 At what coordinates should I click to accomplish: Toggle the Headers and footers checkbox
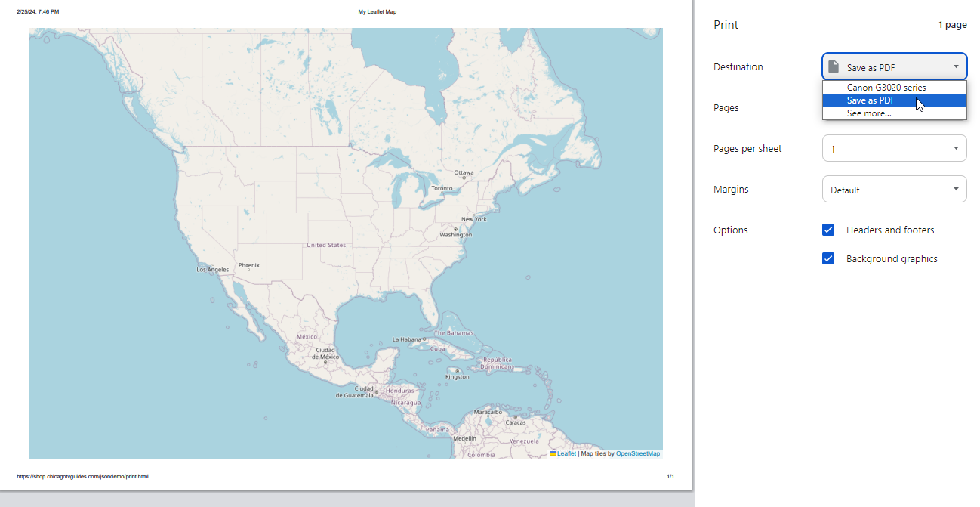pos(828,230)
